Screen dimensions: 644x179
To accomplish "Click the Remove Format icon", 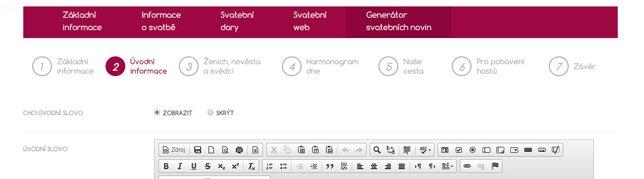I will tap(252, 166).
